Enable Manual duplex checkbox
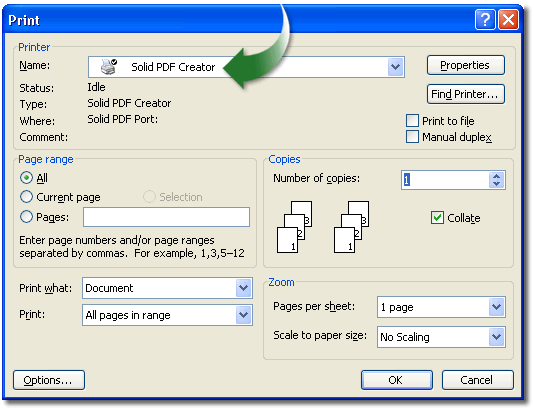 [x=412, y=137]
